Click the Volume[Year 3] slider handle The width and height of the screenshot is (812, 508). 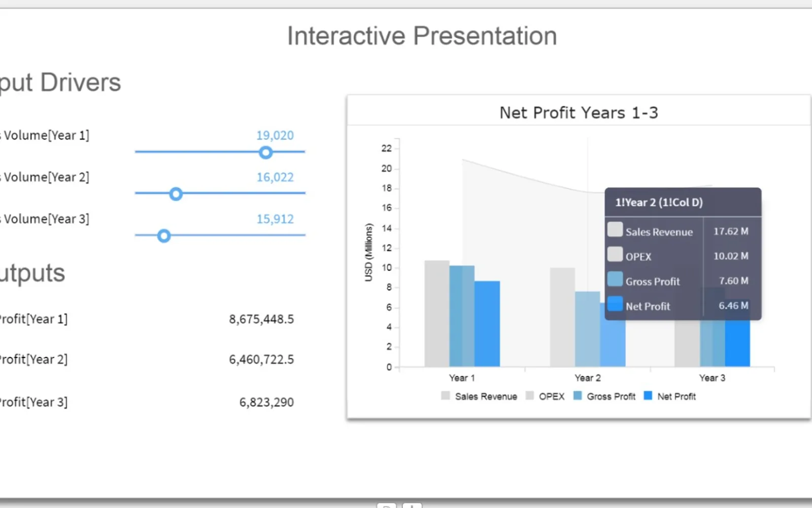tap(163, 236)
